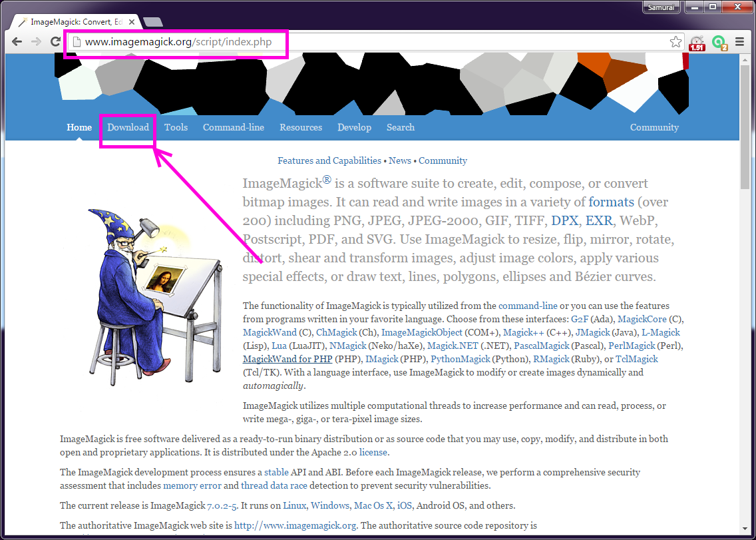Click the Mac Os X platform link
Viewport: 756px width, 540px height.
pos(373,506)
